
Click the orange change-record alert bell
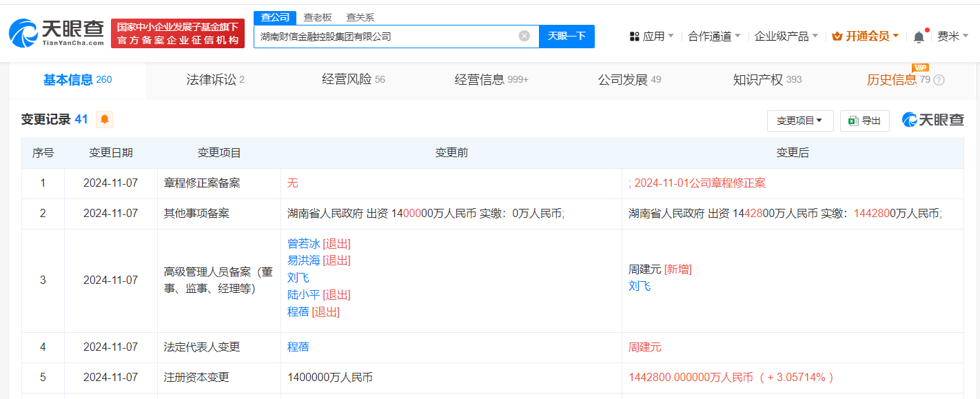tap(105, 119)
